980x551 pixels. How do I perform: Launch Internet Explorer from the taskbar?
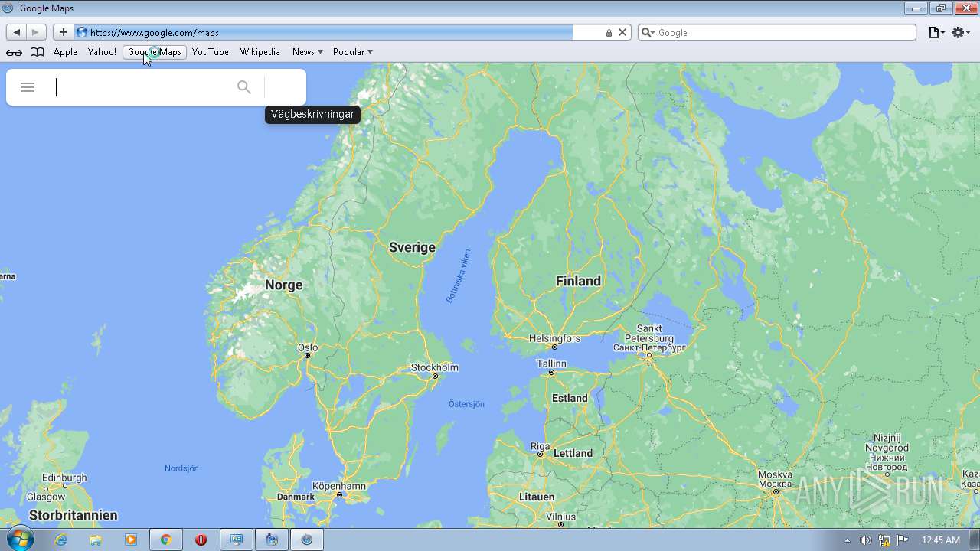(60, 540)
